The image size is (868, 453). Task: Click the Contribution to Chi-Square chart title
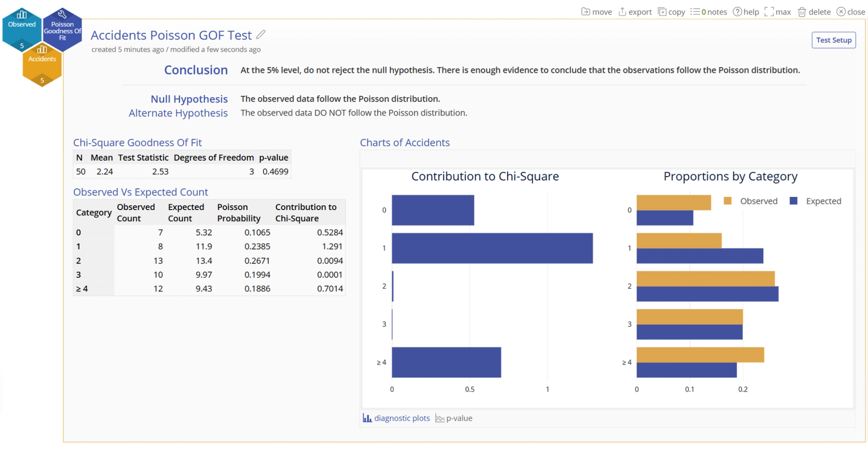click(485, 177)
